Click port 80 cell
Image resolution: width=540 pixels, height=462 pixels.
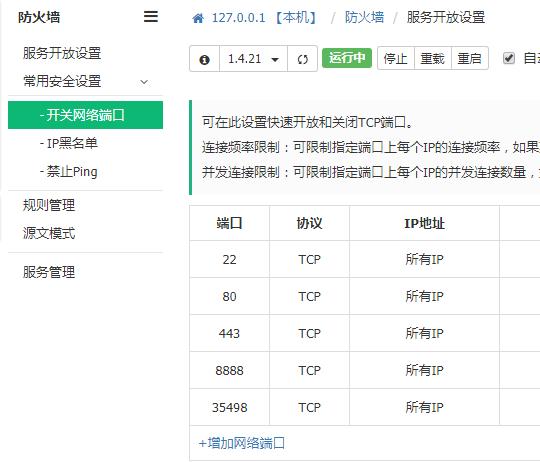[x=229, y=296]
